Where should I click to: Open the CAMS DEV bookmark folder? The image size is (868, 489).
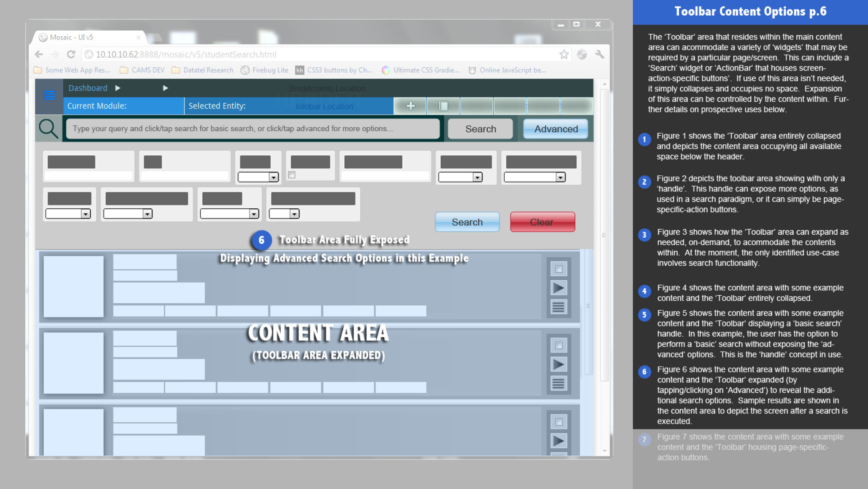(142, 70)
